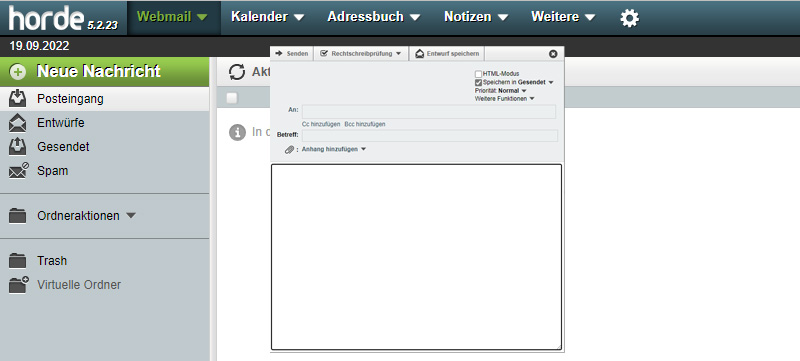
Task: Click the Entwürfe envelope icon
Action: (x=18, y=123)
